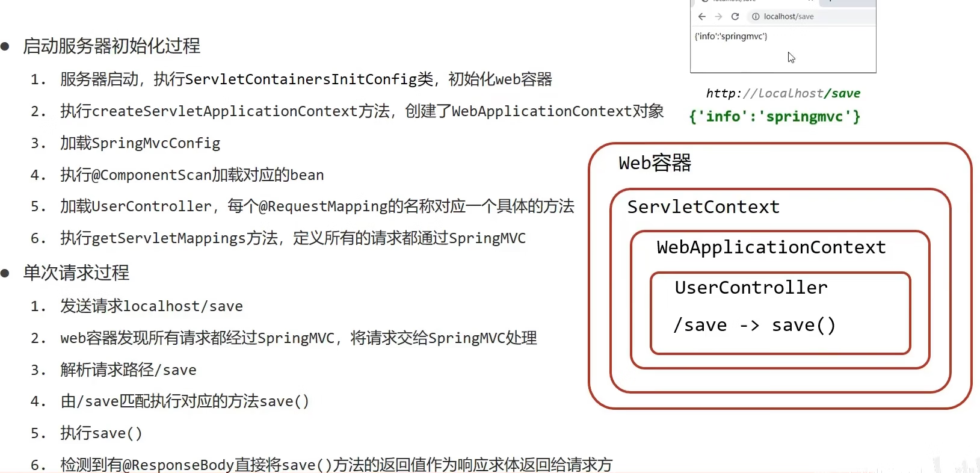Click step '执行createServletApplicationContext方法'

point(362,111)
